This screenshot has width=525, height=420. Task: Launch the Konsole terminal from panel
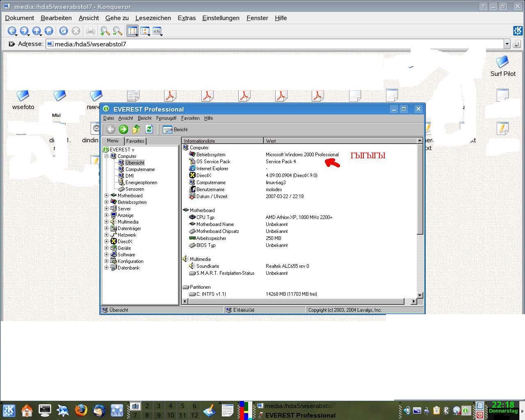pyautogui.click(x=45, y=410)
